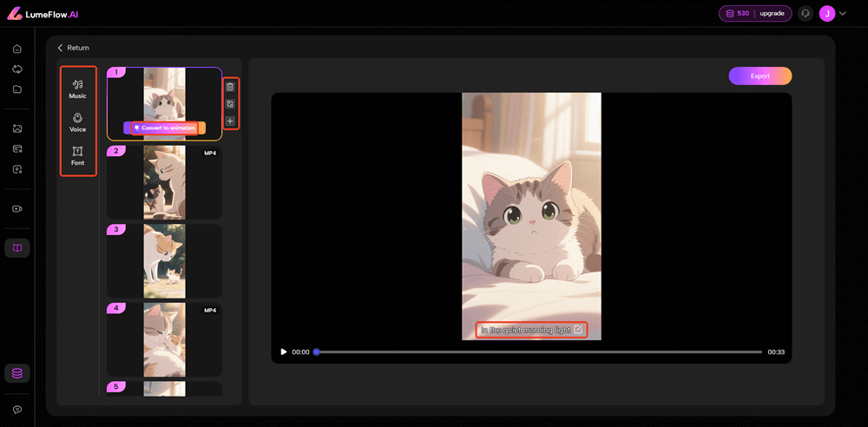Go back with Return
868x427 pixels.
click(x=73, y=49)
